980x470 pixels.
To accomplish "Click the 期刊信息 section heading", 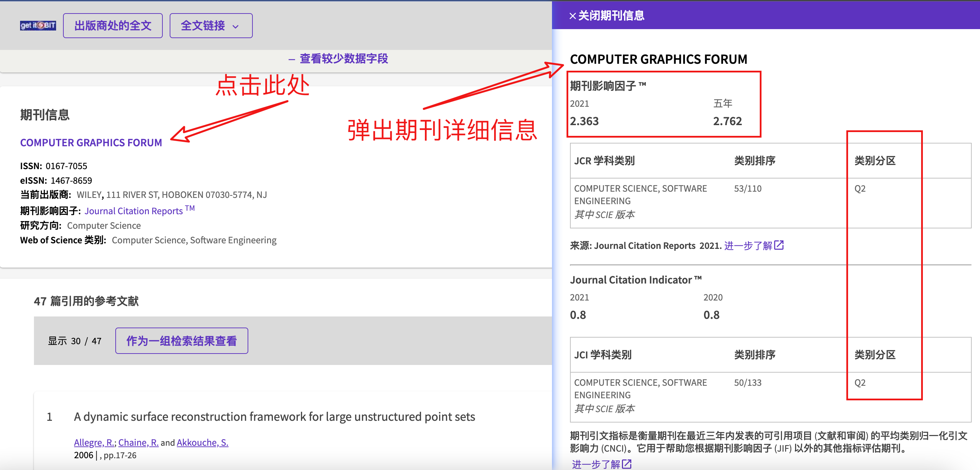I will (x=45, y=115).
